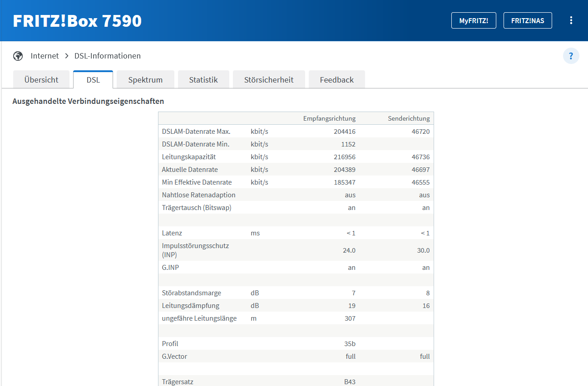This screenshot has width=588, height=386.
Task: Select the G.Vector label
Action: pos(174,357)
